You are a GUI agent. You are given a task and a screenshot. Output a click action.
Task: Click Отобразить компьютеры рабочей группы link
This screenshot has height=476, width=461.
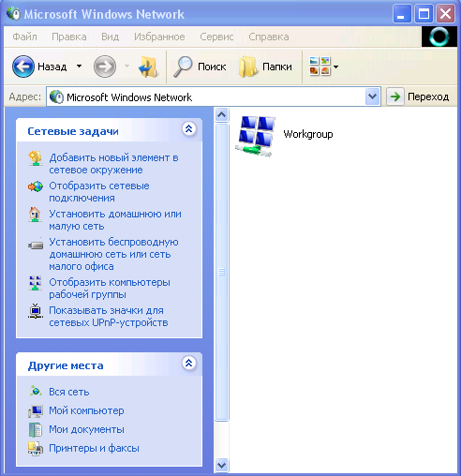[110, 289]
